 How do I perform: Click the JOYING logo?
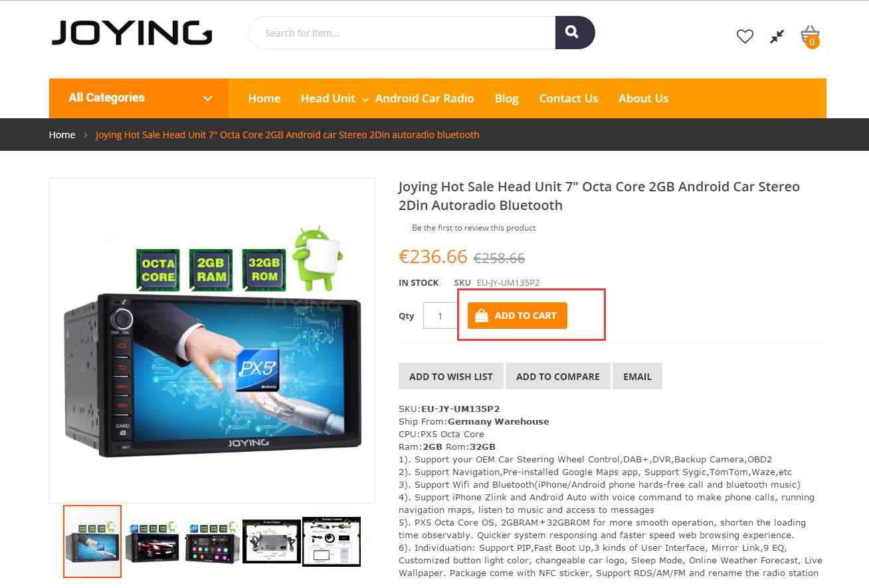tap(132, 33)
